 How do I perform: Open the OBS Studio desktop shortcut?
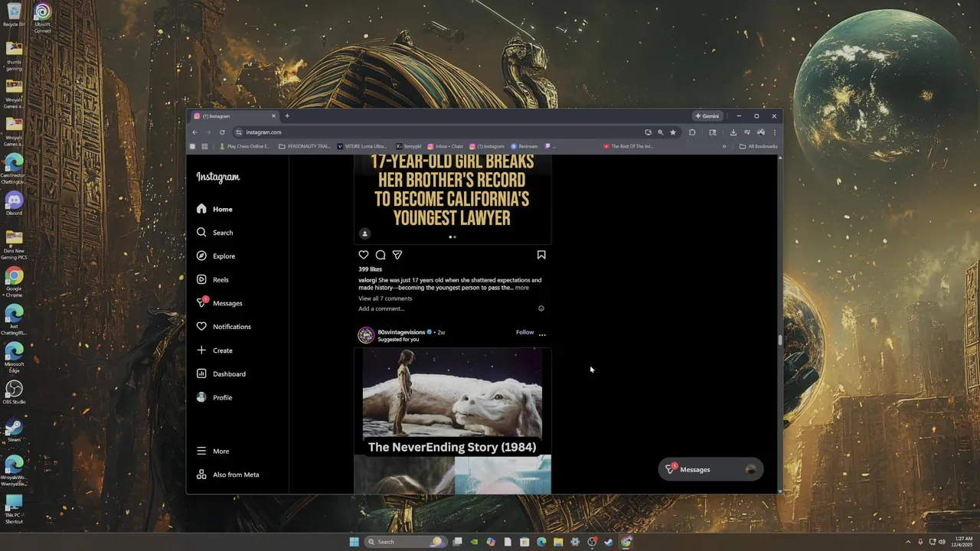pos(14,393)
